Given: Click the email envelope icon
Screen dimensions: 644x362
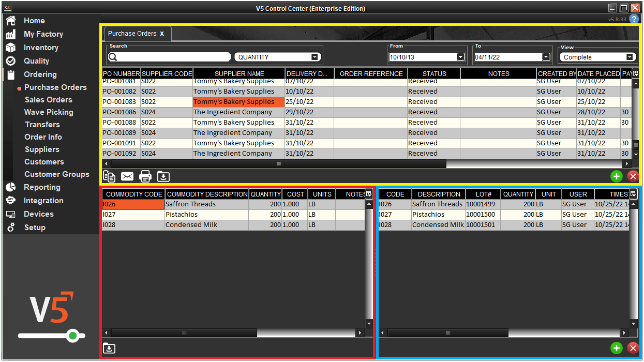Looking at the screenshot, I should [127, 176].
